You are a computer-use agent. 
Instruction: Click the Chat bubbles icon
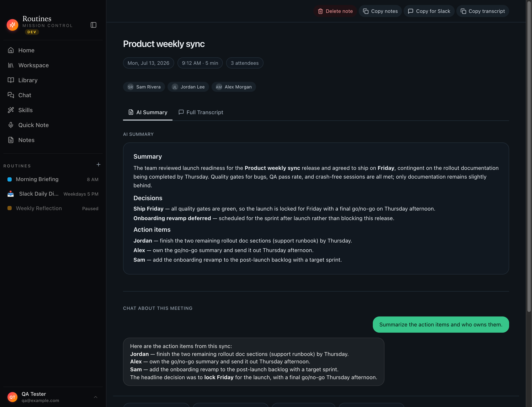[x=11, y=95]
